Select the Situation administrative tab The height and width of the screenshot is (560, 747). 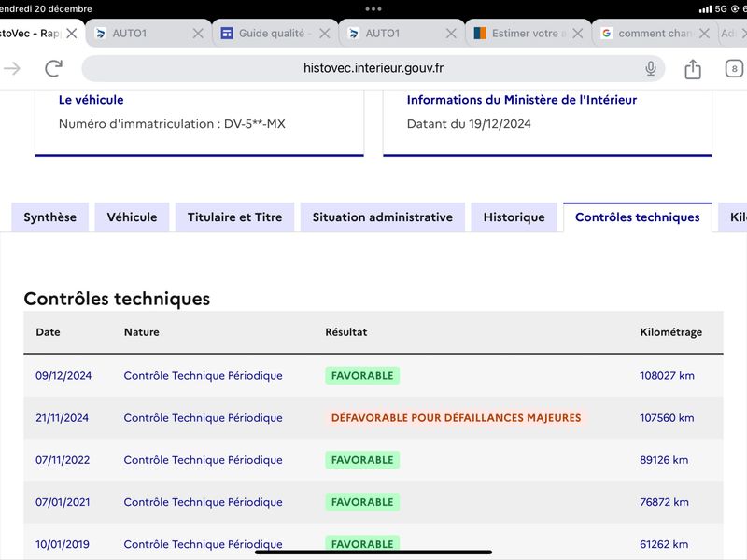point(383,217)
